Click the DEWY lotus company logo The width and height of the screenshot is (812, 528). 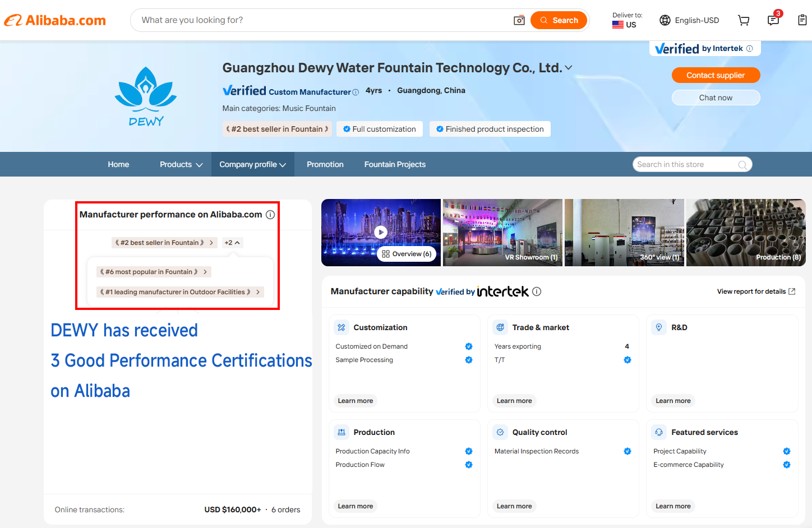146,96
